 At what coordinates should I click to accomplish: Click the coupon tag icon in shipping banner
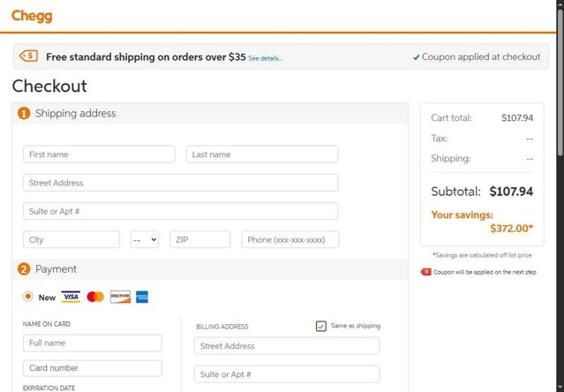coord(29,57)
